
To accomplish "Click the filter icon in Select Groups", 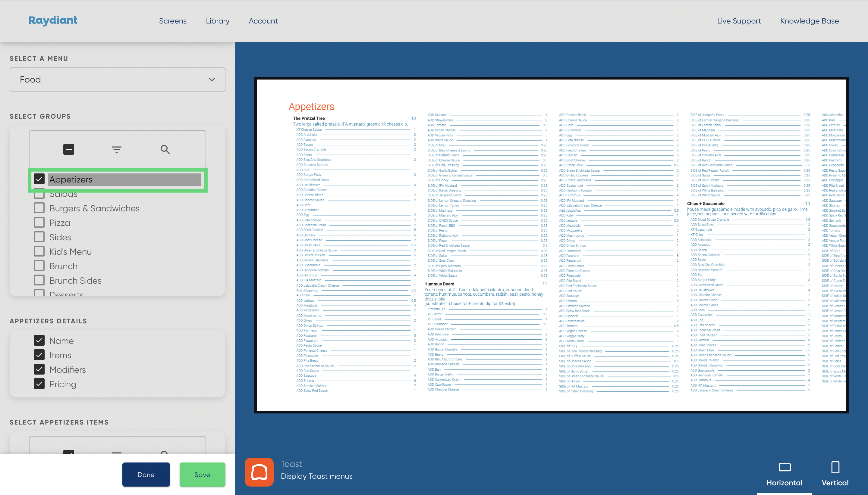I will (x=117, y=149).
